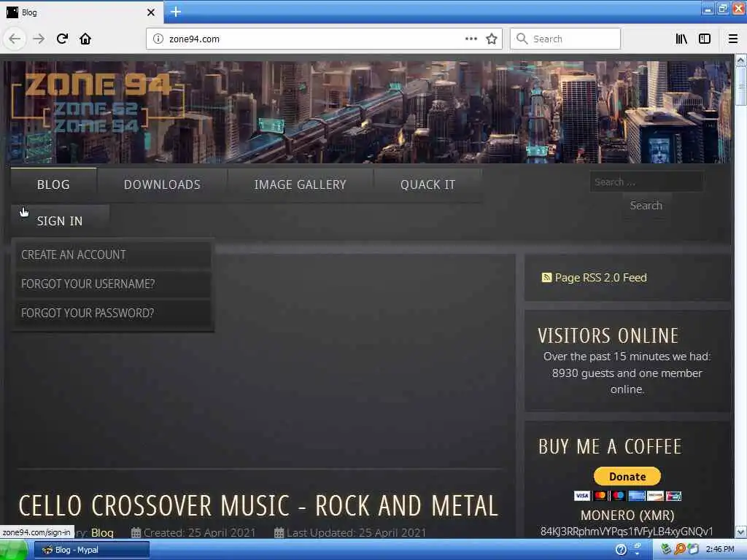
Task: Choose FORGOT YOUR USERNAME? entry
Action: 113,284
